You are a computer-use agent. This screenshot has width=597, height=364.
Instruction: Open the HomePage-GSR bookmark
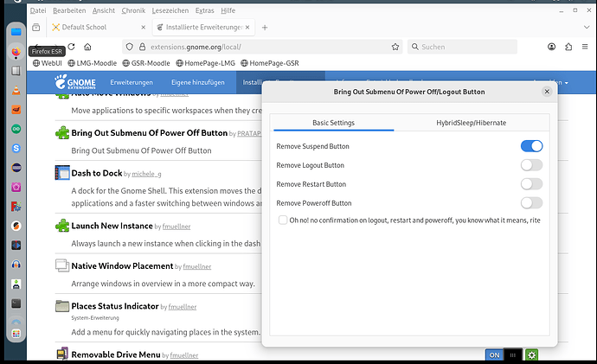[x=270, y=63]
